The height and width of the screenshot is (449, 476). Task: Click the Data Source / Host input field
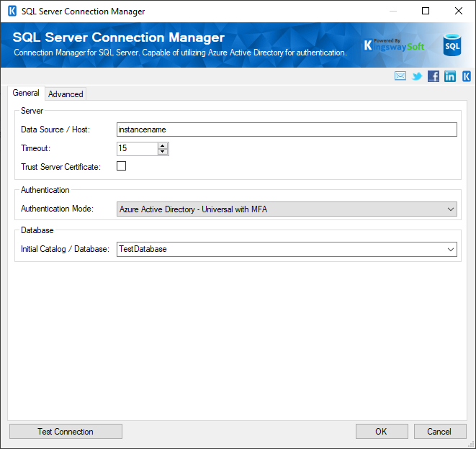(287, 130)
